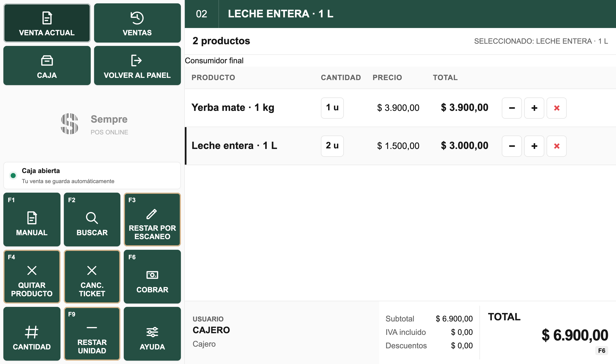Edit the 2 u quantity of Leche entera
616x364 pixels.
332,146
